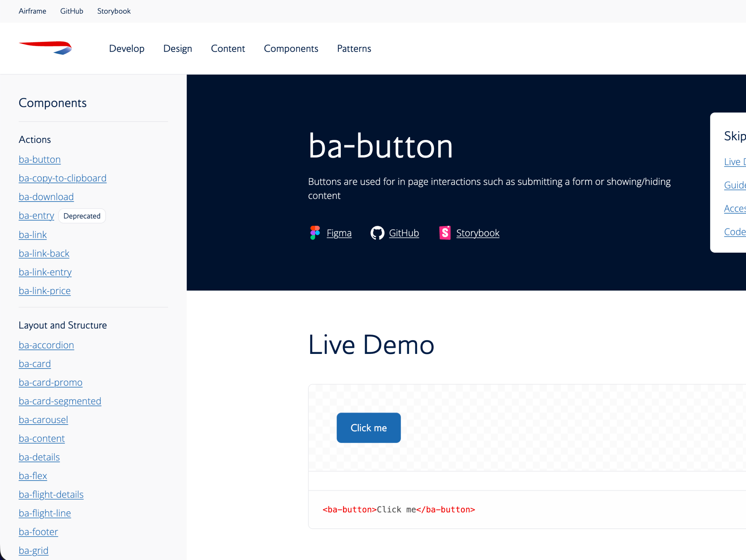Jump to Live Demo from Skip panel
This screenshot has width=746, height=560.
pos(735,162)
